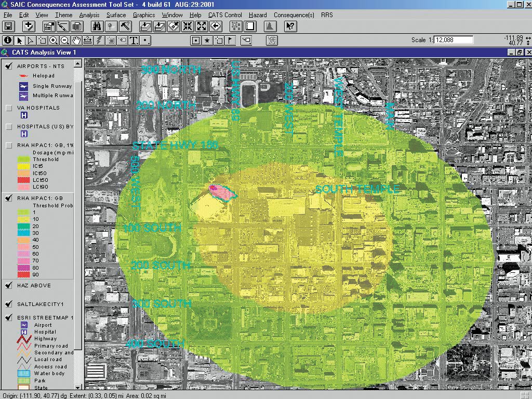Open the RRS menu
This screenshot has width=532, height=399.
tap(327, 15)
